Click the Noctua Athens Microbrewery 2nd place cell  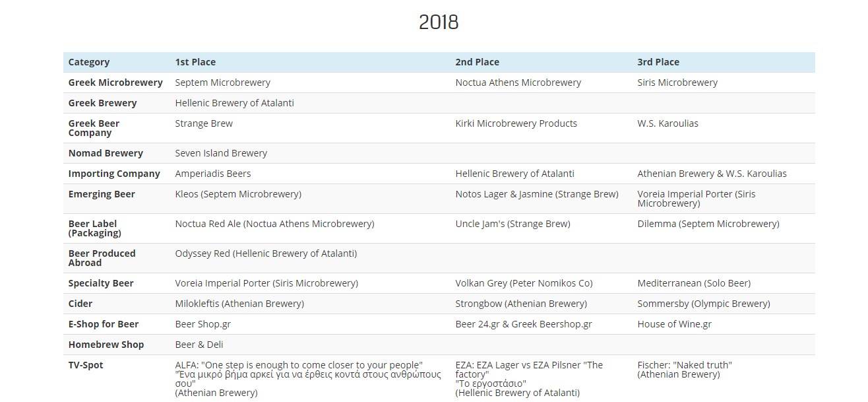(518, 83)
